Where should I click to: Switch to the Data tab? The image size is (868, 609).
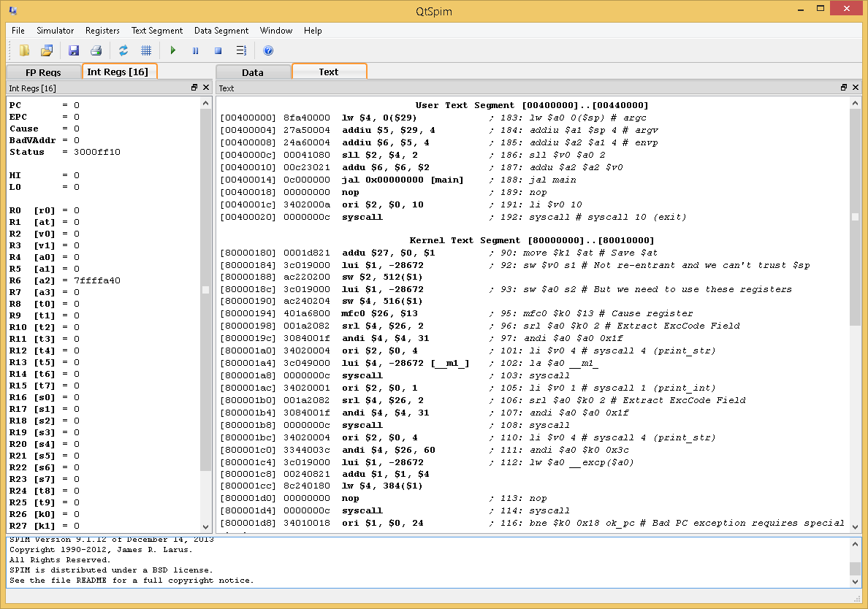[x=253, y=72]
